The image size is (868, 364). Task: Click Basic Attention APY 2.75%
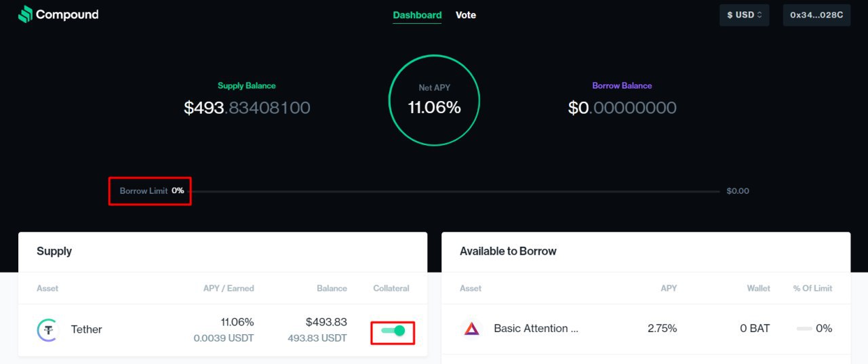tap(663, 329)
